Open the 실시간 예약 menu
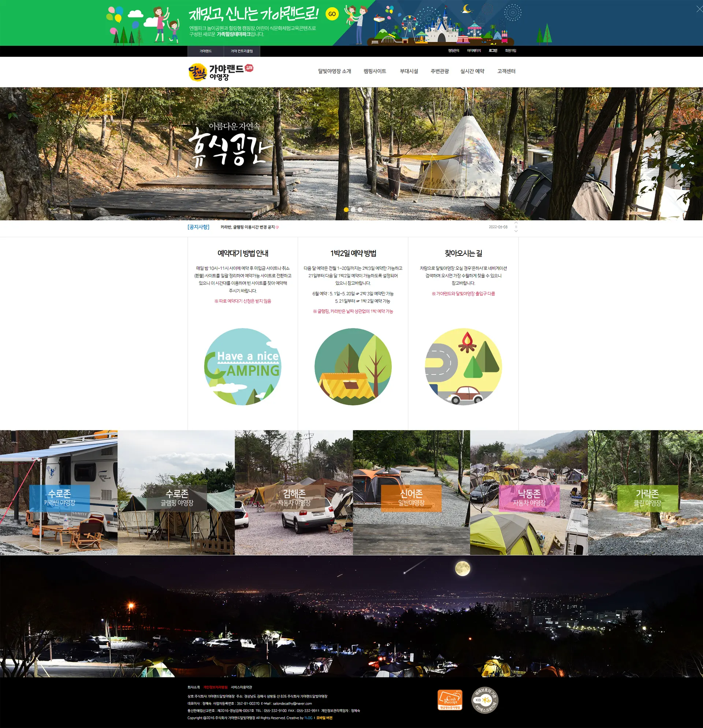The width and height of the screenshot is (703, 728). coord(472,71)
